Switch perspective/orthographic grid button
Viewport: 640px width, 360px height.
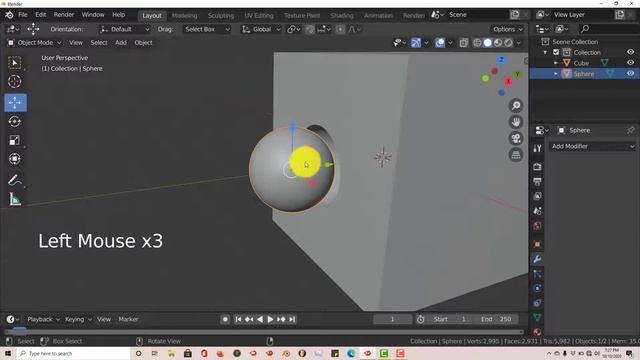click(x=516, y=155)
